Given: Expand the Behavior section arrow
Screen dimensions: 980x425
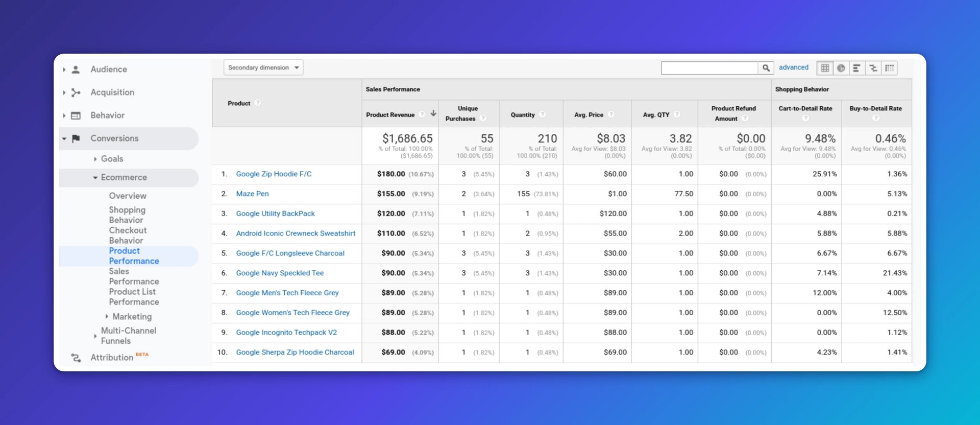Looking at the screenshot, I should (64, 115).
